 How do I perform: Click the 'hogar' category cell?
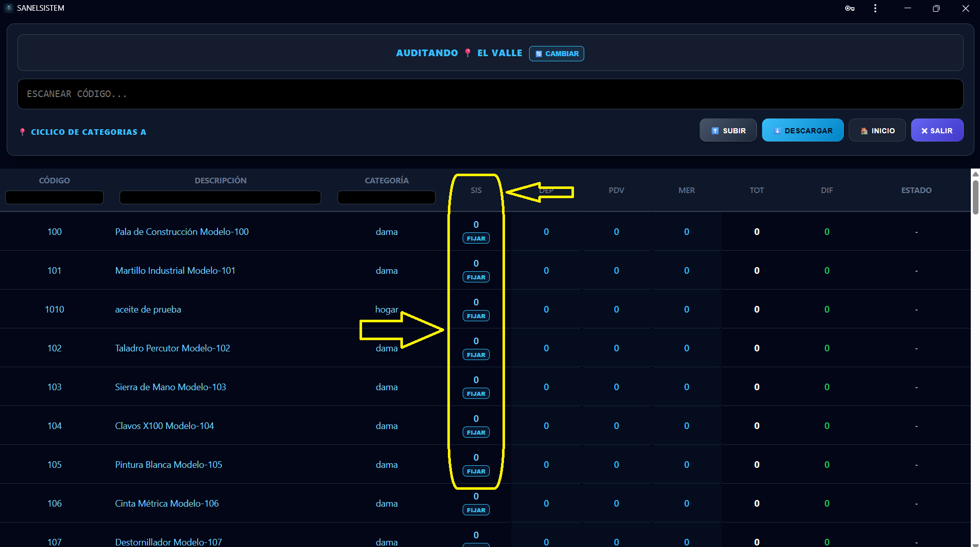pos(387,310)
